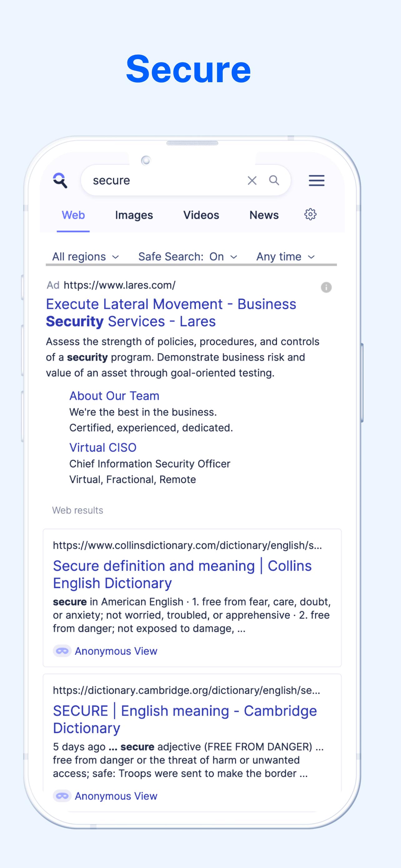Click the 'Web results' label
The image size is (401, 868).
click(x=77, y=510)
